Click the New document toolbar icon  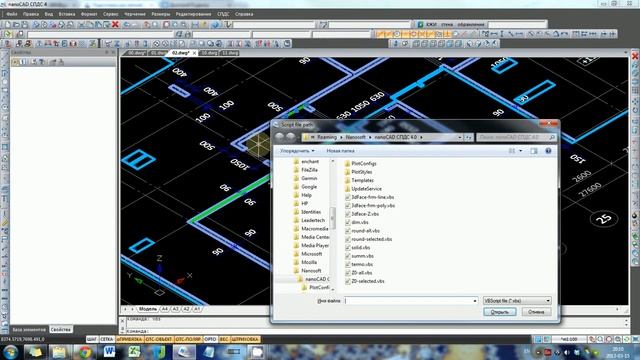(x=7, y=24)
